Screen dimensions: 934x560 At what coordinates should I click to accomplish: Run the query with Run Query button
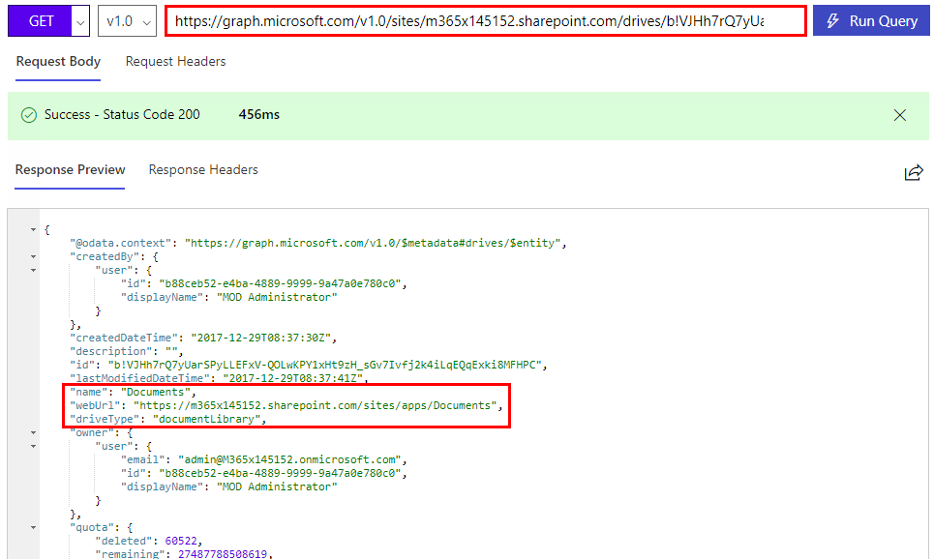coord(871,21)
